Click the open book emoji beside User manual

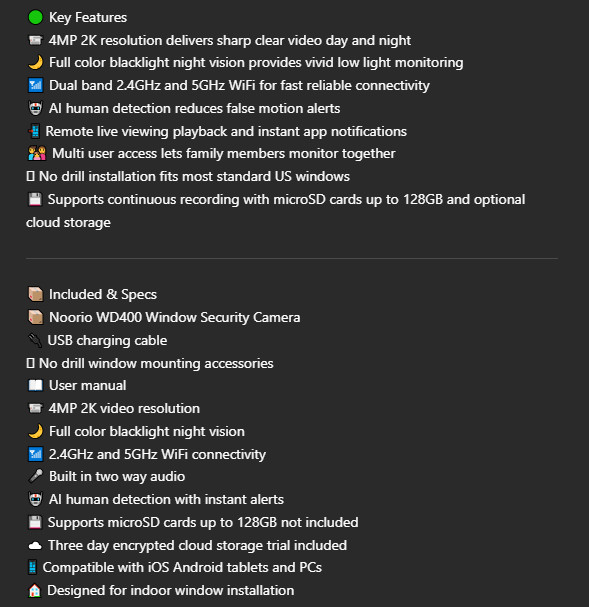click(35, 386)
